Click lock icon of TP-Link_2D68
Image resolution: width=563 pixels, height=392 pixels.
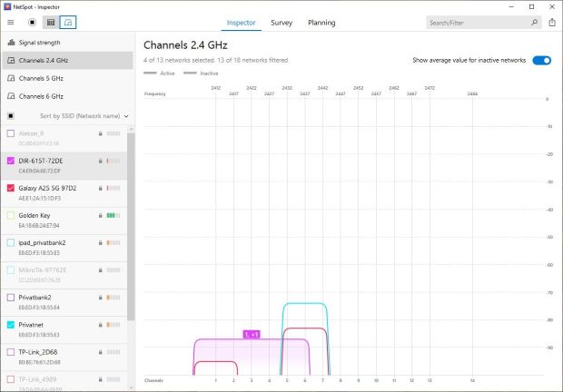(101, 352)
